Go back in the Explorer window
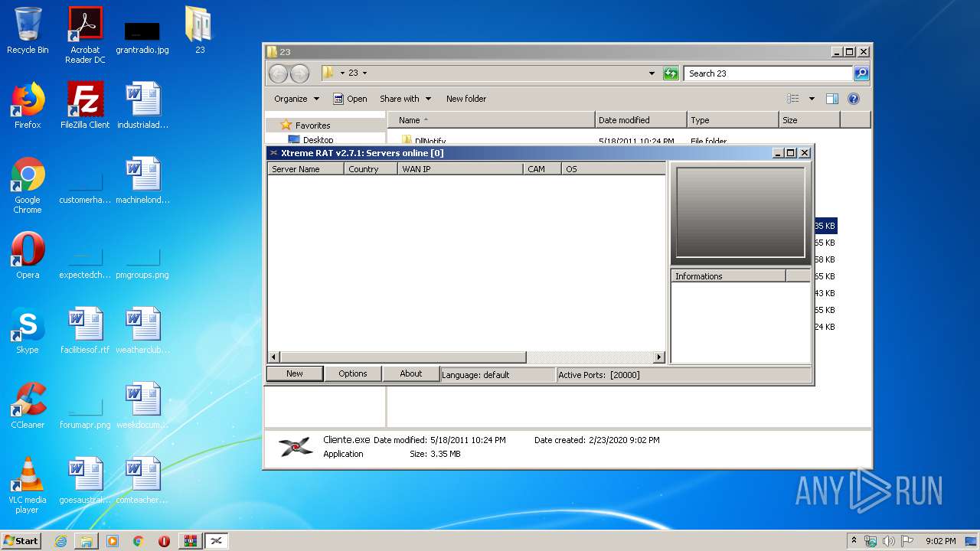The image size is (980, 551). coord(278,73)
